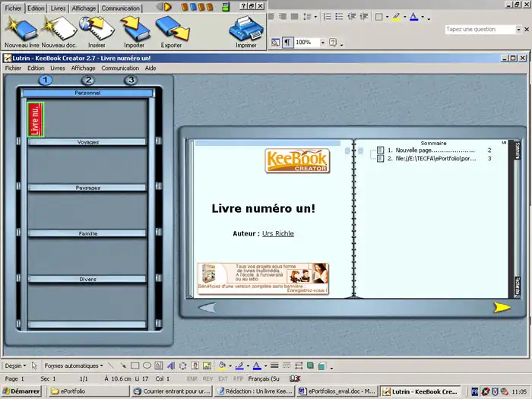Click the Nouveau doc. icon

click(x=59, y=28)
